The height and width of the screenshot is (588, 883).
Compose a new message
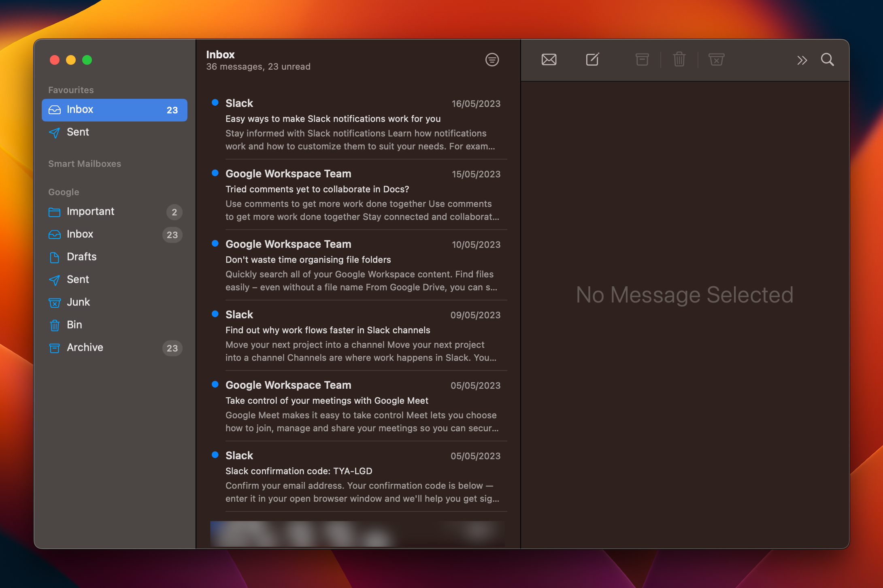592,60
